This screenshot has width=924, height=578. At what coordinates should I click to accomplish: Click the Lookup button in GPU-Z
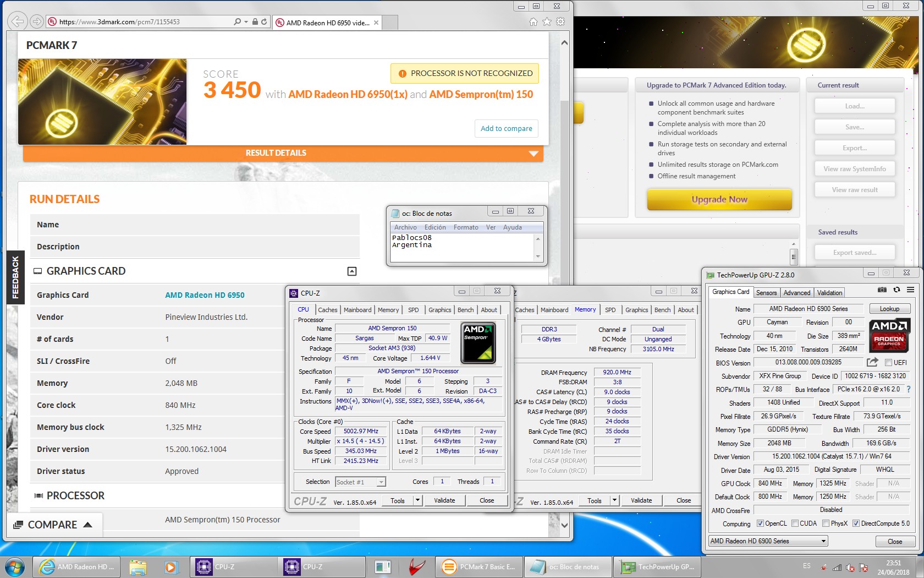pyautogui.click(x=889, y=309)
